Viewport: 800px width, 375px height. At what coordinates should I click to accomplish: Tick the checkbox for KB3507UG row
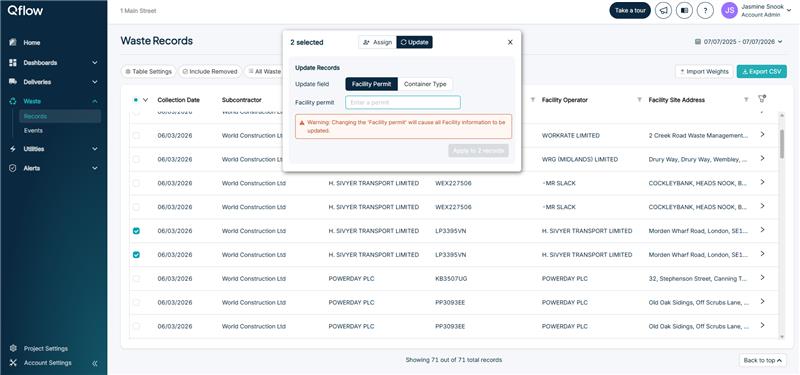click(136, 279)
